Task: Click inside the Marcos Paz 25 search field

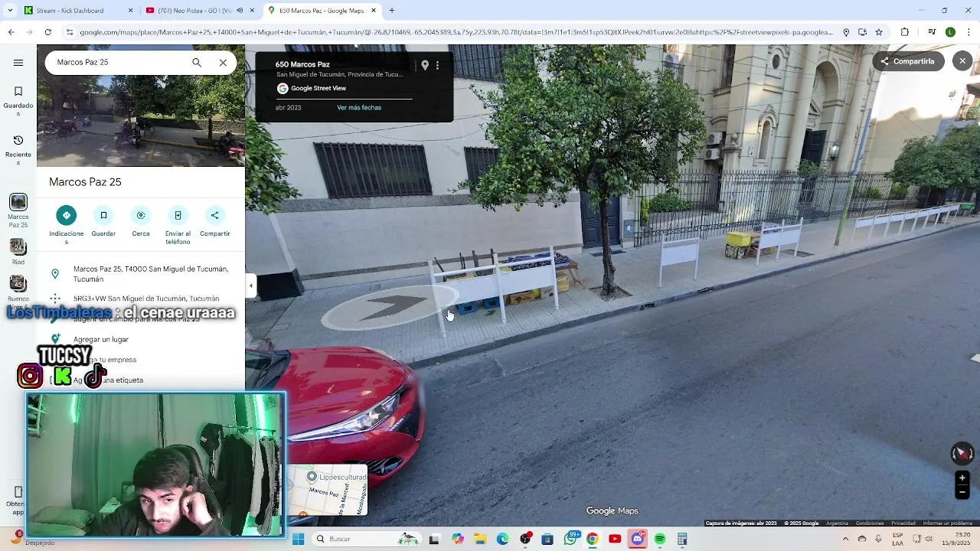Action: (x=119, y=63)
